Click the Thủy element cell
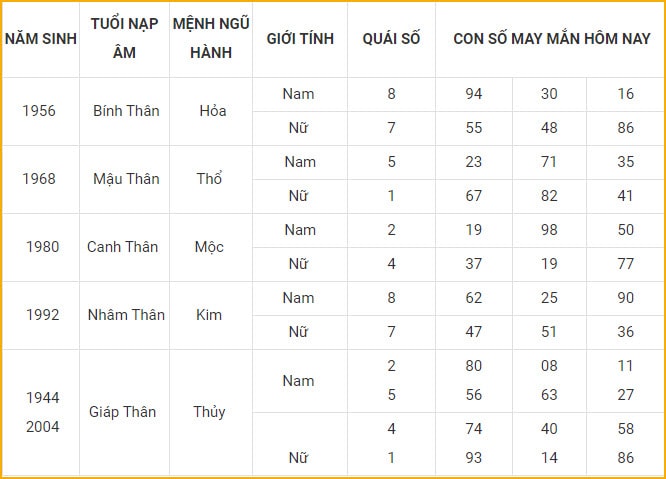The height and width of the screenshot is (479, 666). click(x=209, y=412)
